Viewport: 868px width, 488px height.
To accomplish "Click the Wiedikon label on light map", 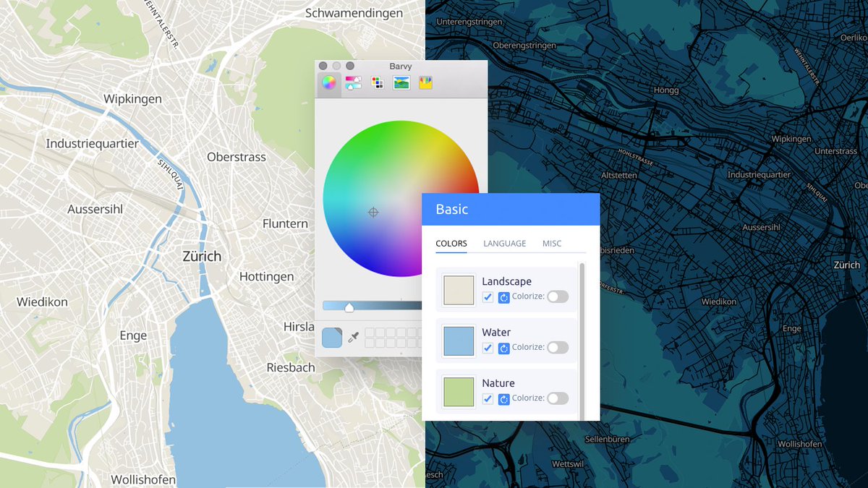I will (x=42, y=302).
